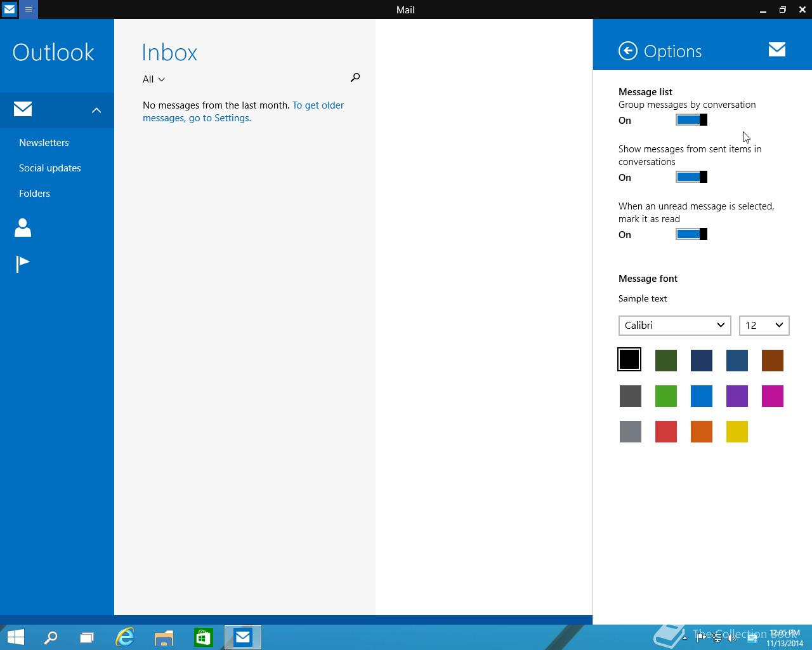Click the Mail app icon in title bar

10,10
